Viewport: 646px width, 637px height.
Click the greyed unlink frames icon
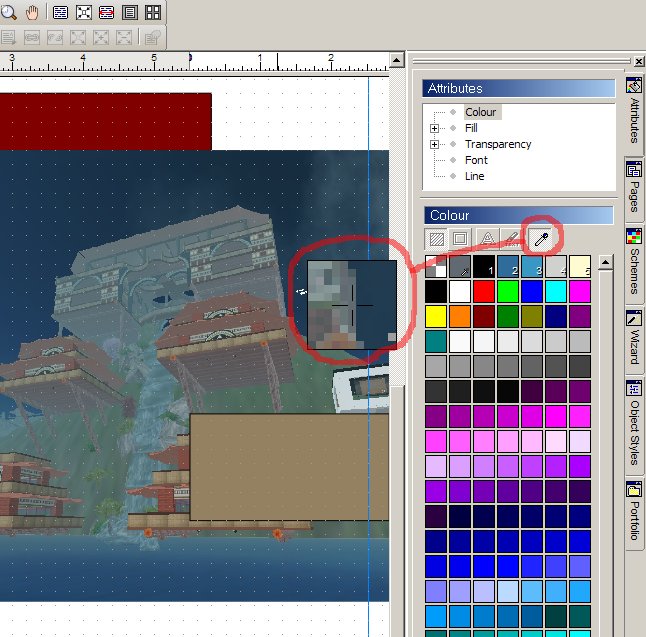(x=55, y=37)
